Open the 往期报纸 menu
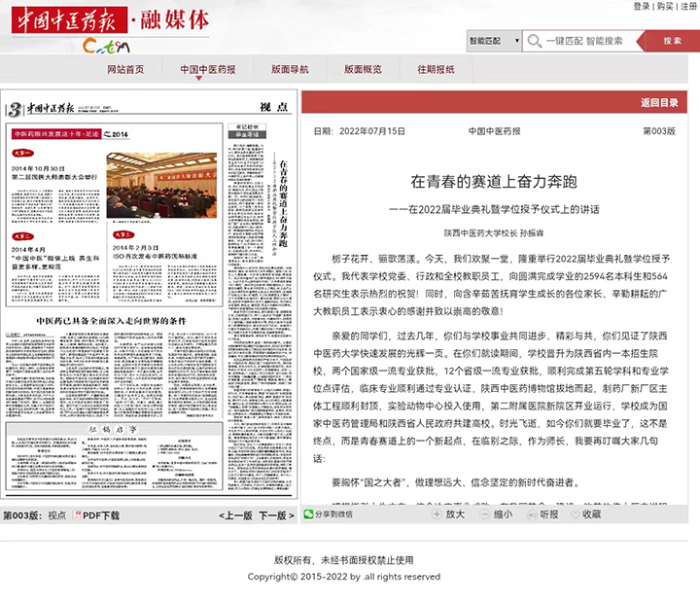Image resolution: width=700 pixels, height=603 pixels. click(436, 70)
